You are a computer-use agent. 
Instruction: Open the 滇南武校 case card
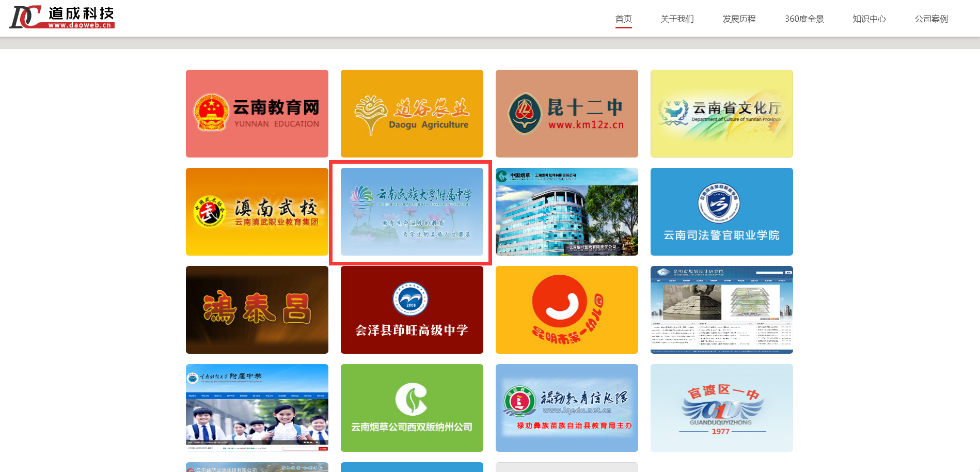point(257,212)
